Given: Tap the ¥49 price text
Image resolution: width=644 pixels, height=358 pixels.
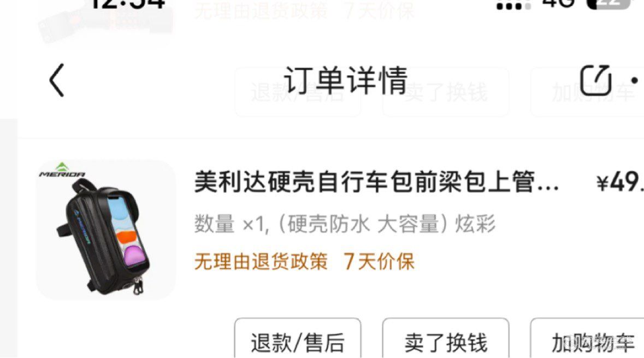Looking at the screenshot, I should click(x=620, y=182).
